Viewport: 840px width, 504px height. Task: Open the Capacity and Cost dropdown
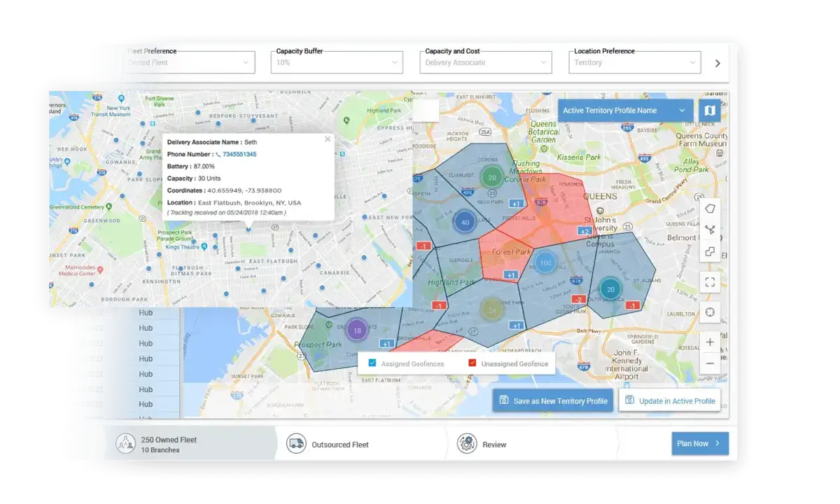click(486, 62)
